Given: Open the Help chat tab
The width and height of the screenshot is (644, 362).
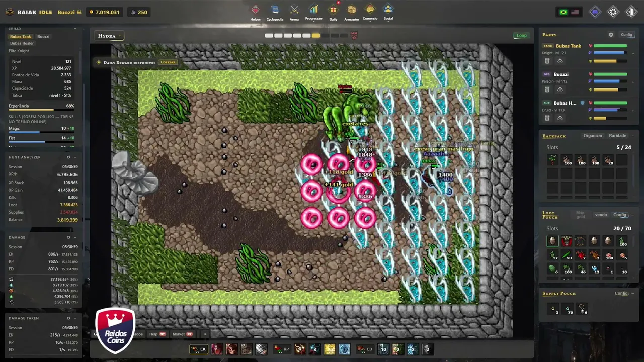Looking at the screenshot, I should pyautogui.click(x=157, y=334).
